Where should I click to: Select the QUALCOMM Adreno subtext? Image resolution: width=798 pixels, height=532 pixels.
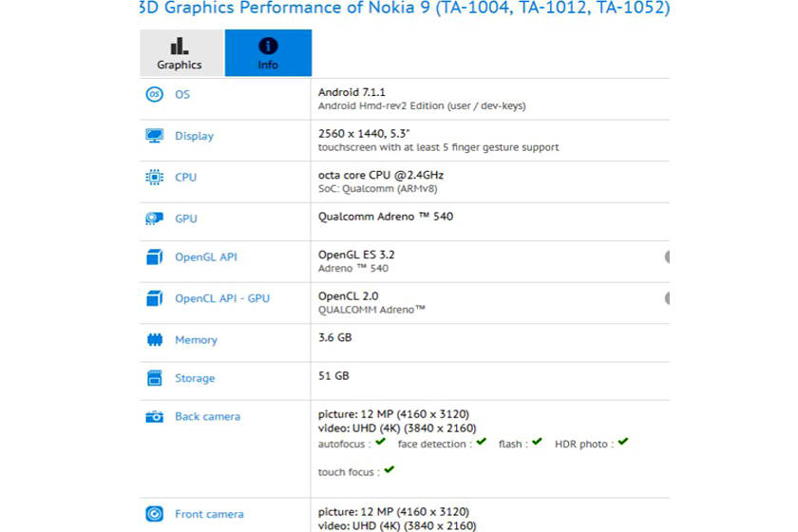371,310
